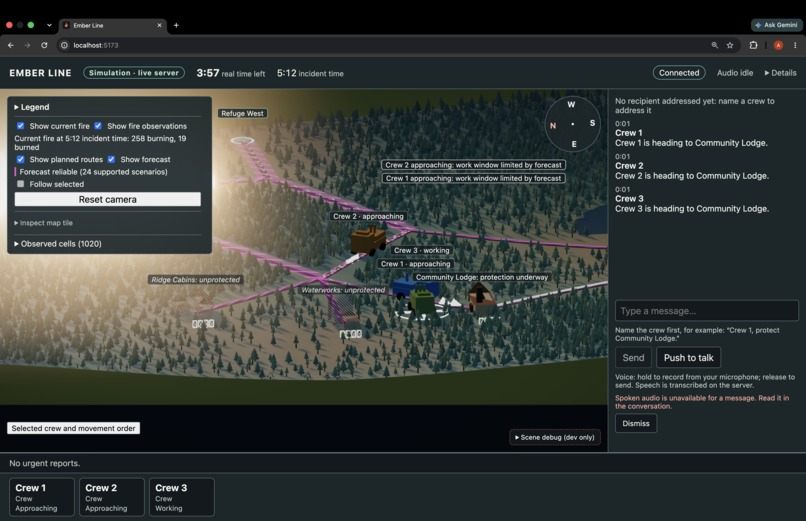
Task: Click Crew 3 · working map label
Action: click(422, 250)
